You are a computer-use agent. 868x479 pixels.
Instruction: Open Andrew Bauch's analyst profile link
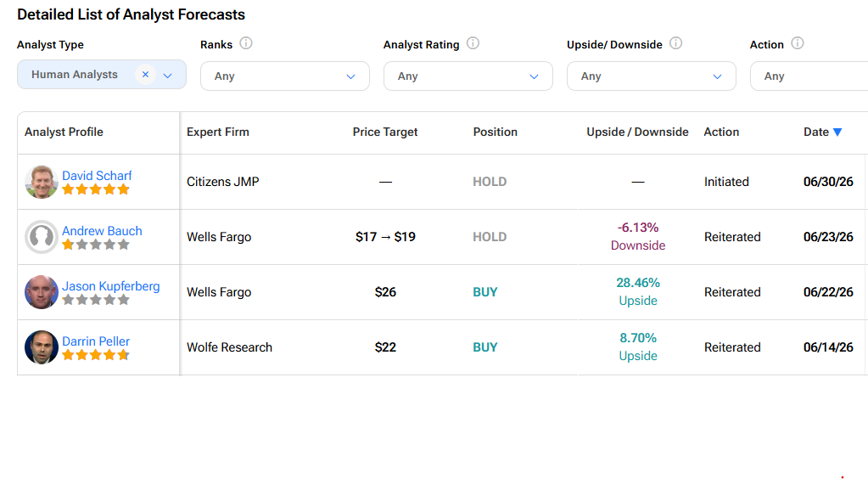click(x=102, y=231)
